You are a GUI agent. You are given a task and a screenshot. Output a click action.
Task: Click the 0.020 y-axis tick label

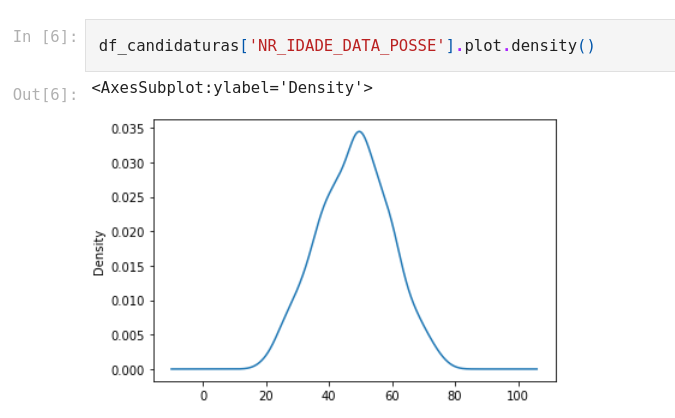[127, 232]
